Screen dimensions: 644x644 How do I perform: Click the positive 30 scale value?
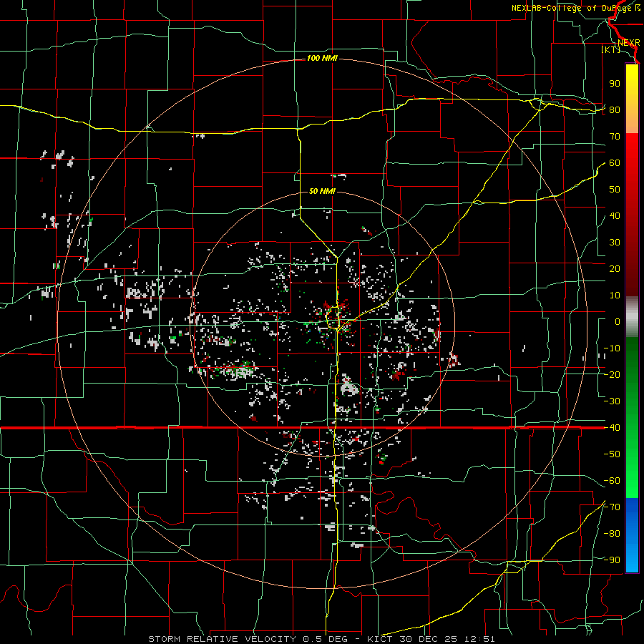[615, 243]
